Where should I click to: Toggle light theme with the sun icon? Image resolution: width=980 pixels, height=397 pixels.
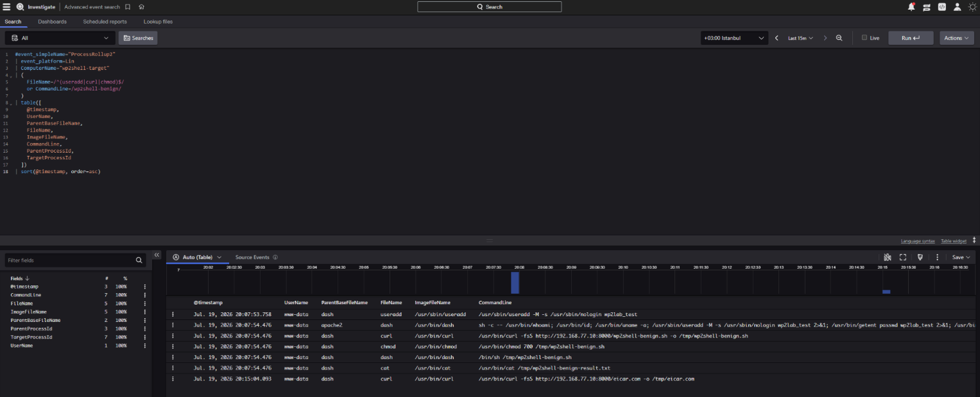tap(972, 7)
